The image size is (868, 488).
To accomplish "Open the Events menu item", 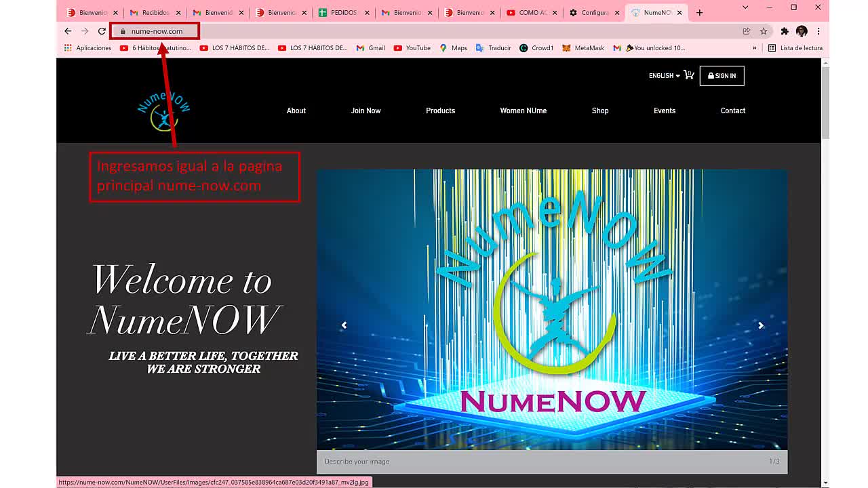I will 665,110.
